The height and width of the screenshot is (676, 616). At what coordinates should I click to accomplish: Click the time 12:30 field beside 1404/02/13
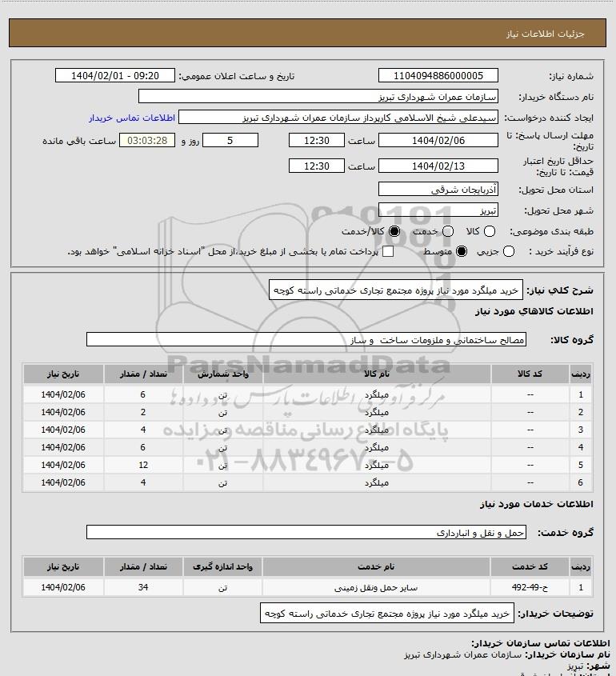point(317,166)
